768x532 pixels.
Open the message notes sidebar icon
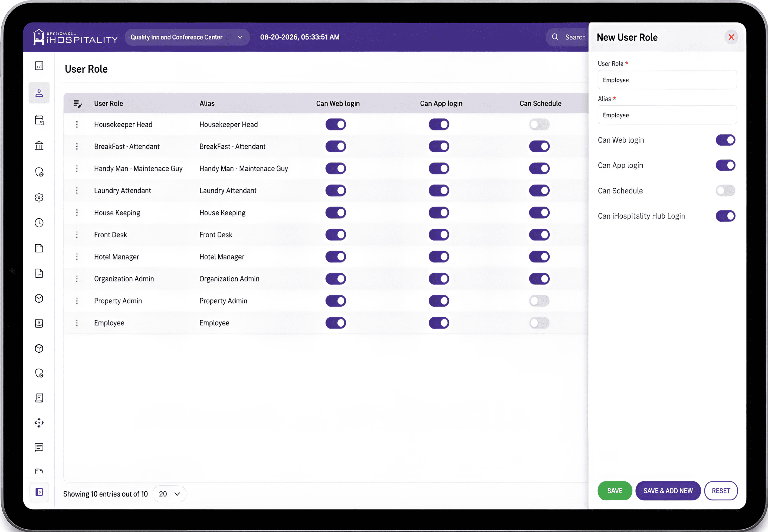pos(39,447)
